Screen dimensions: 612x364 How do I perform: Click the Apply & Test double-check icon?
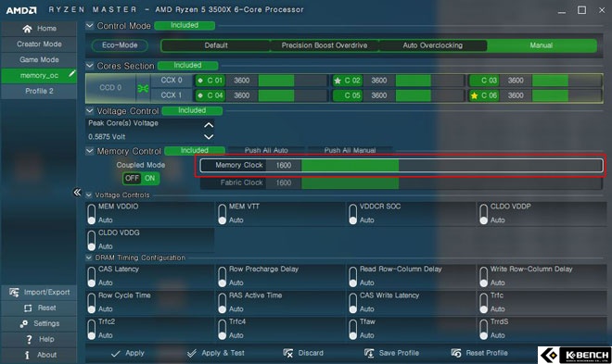[192, 354]
